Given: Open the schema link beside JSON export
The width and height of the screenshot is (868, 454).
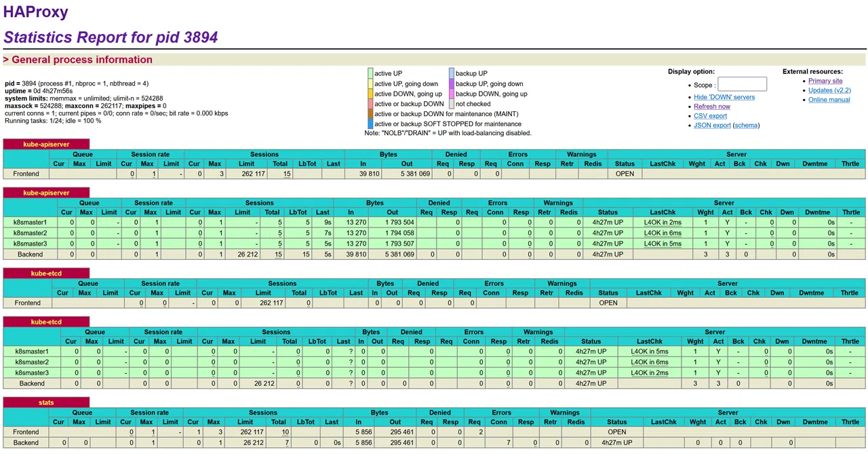Looking at the screenshot, I should coord(746,126).
